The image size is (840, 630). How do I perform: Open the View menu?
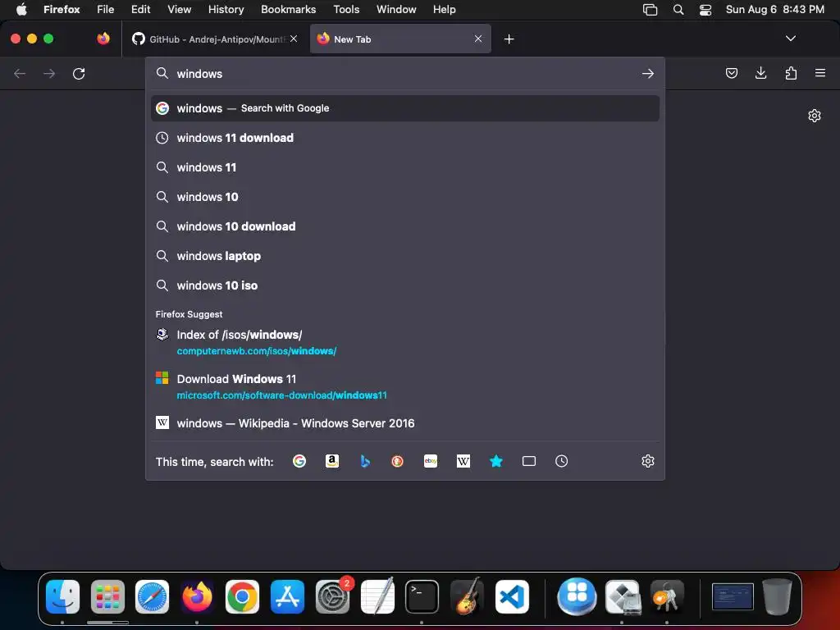[x=179, y=10]
